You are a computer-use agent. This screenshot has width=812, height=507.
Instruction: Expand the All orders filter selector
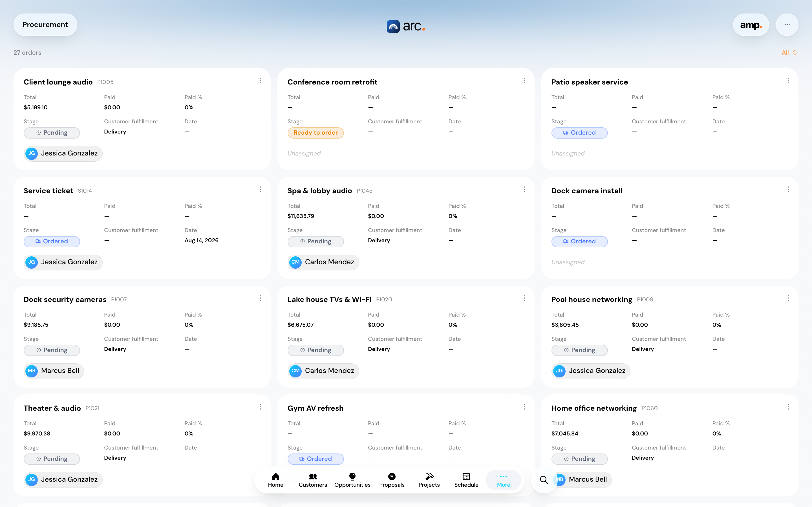(x=789, y=53)
